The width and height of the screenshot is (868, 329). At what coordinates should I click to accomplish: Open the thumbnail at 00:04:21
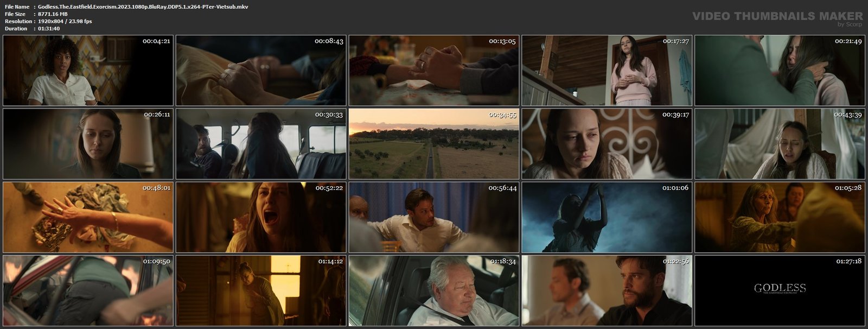click(88, 71)
